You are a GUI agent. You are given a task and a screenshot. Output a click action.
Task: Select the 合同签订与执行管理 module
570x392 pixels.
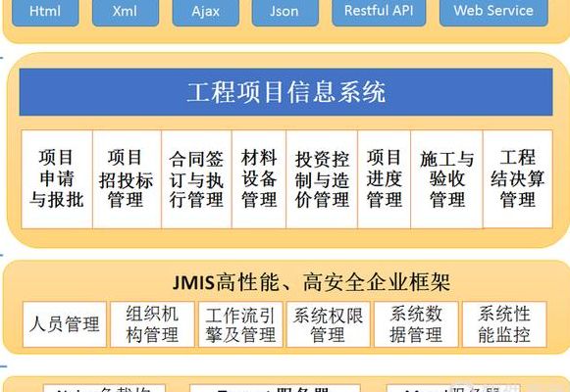point(196,179)
